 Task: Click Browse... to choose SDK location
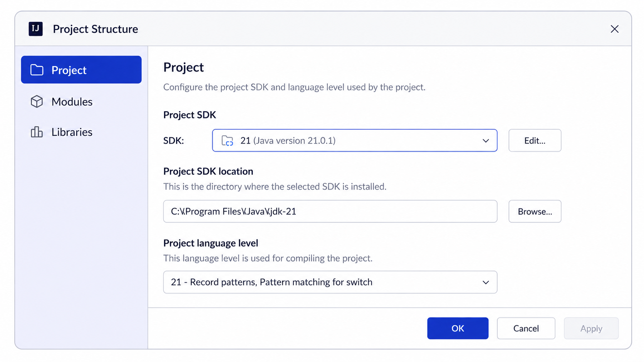tap(535, 211)
